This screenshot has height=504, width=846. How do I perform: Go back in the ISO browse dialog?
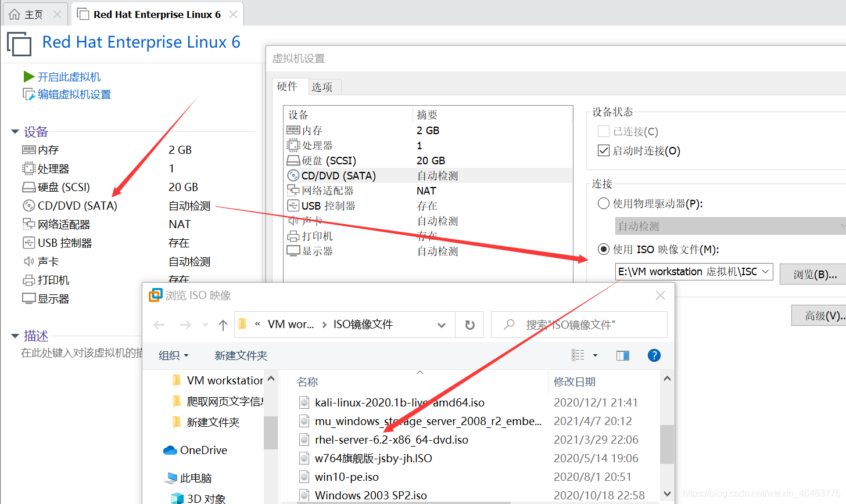[159, 325]
